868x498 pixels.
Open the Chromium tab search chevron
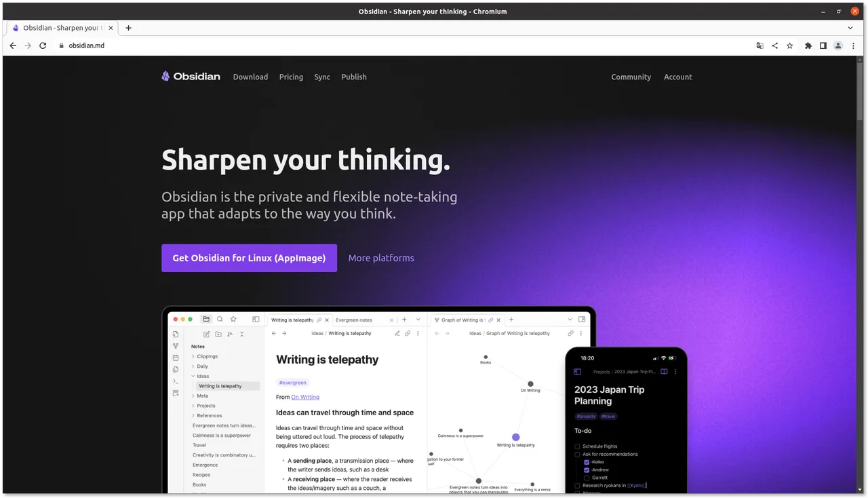(x=850, y=28)
